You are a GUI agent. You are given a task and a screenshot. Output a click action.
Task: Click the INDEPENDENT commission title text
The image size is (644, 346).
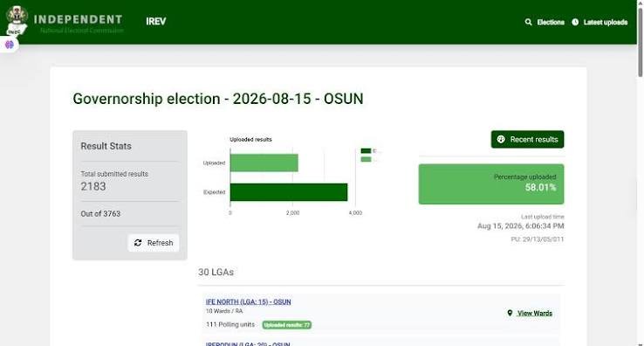click(78, 19)
